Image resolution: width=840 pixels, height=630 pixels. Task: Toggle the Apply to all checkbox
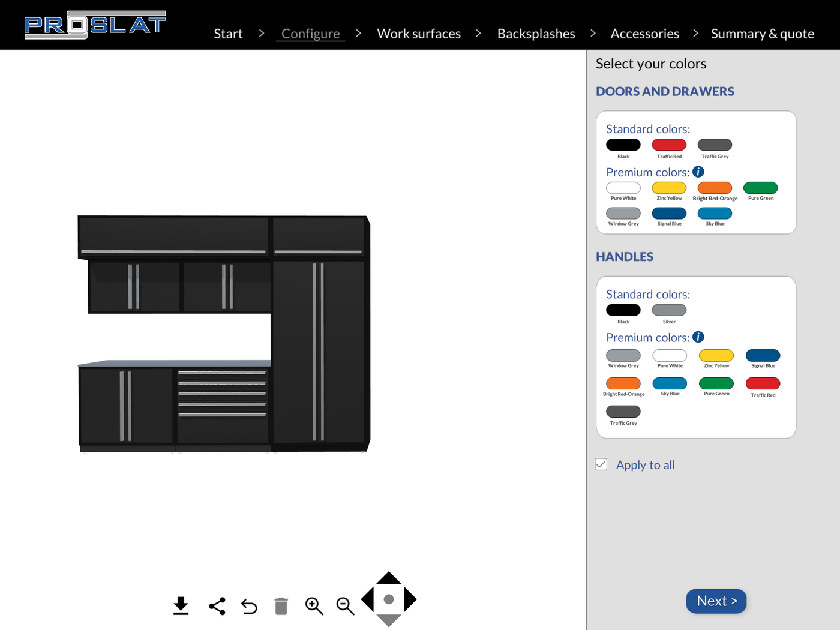point(601,464)
